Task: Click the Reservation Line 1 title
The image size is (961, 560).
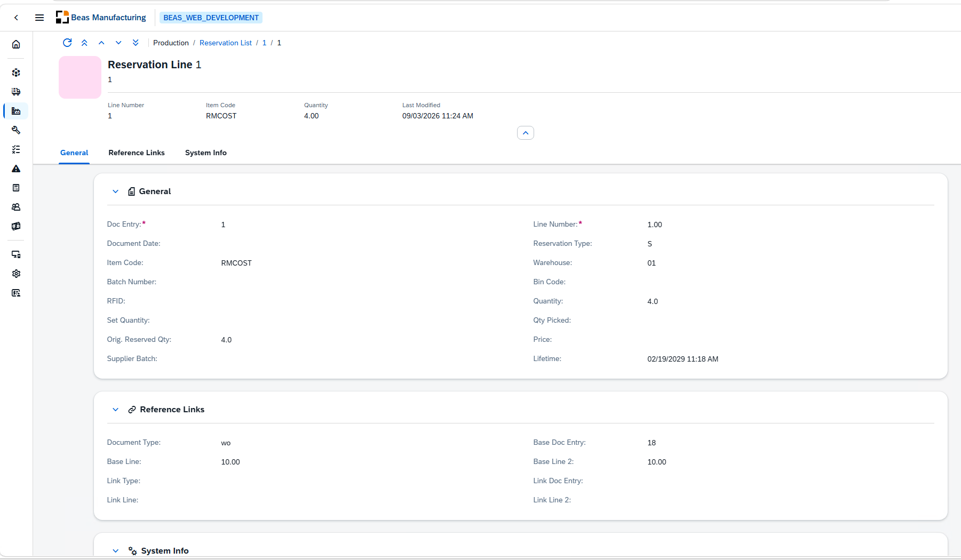Action: [154, 65]
